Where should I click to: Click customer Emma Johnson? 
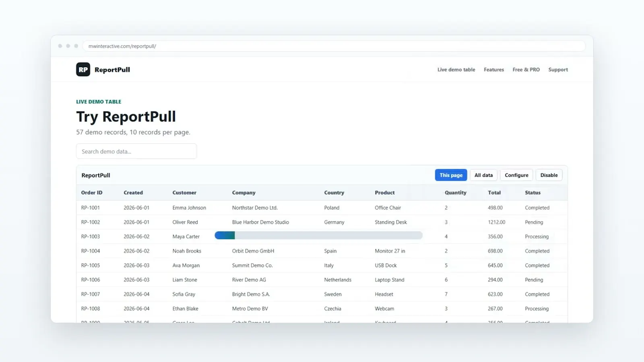189,208
